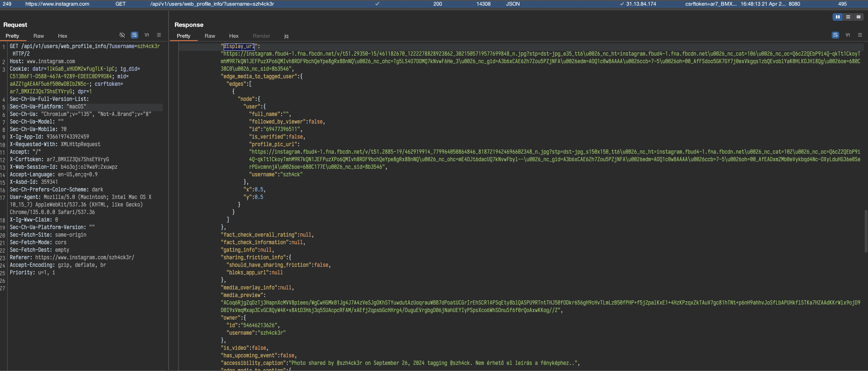Toggle word wrap icon in Response panel

[835, 35]
